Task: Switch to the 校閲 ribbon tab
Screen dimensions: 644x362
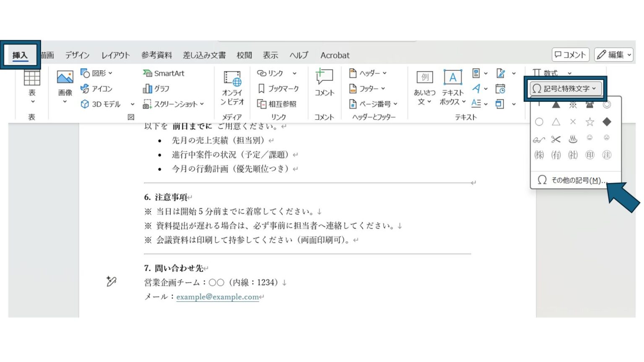Action: click(x=244, y=54)
